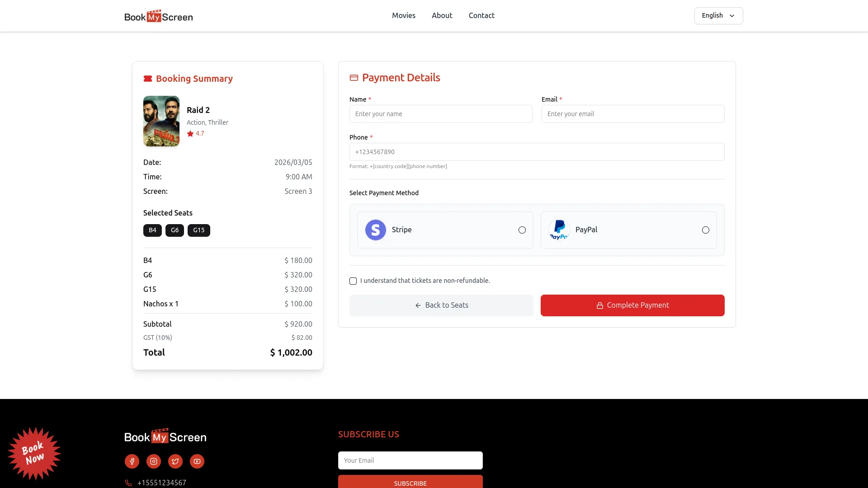Open the English language dropdown
This screenshot has width=868, height=488.
tap(718, 15)
